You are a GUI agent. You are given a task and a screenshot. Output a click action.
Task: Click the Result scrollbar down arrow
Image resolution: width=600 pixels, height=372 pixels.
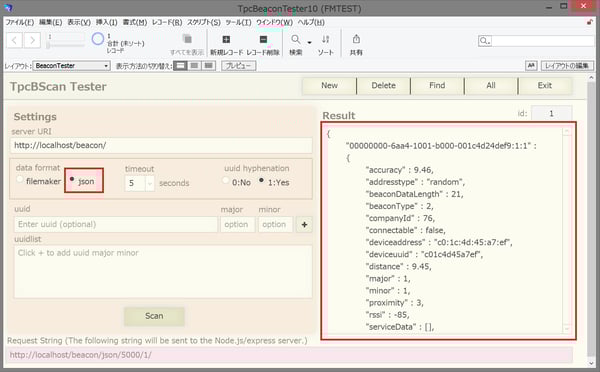[566, 329]
